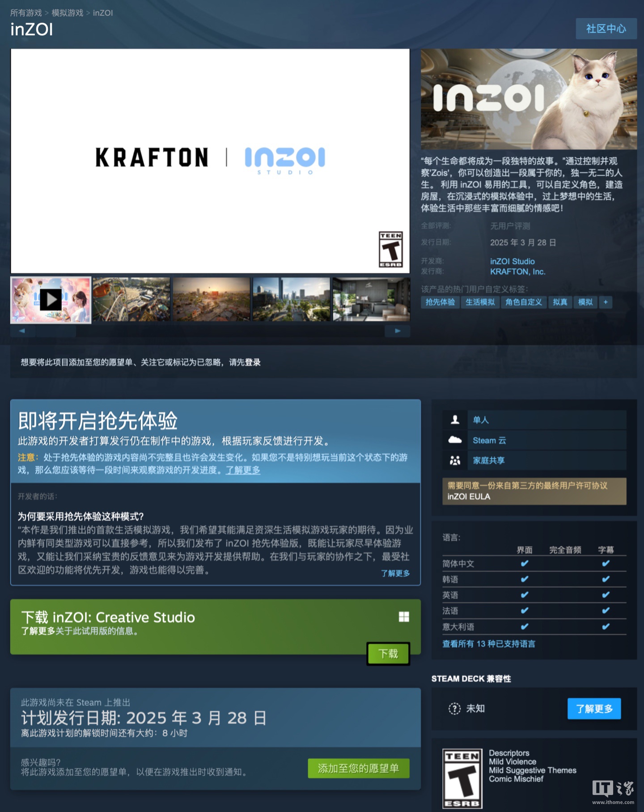Click the 完全音频 language column header
Image resolution: width=644 pixels, height=812 pixels.
565,550
